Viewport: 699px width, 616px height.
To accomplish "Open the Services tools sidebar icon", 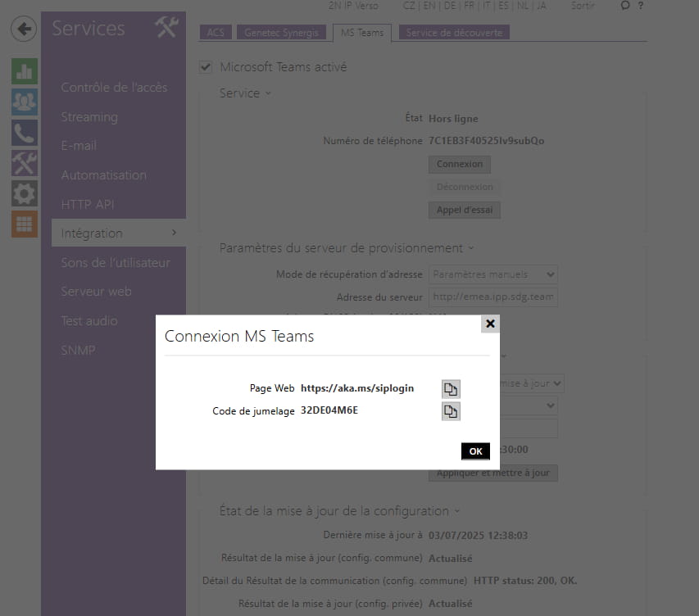I will 25,163.
